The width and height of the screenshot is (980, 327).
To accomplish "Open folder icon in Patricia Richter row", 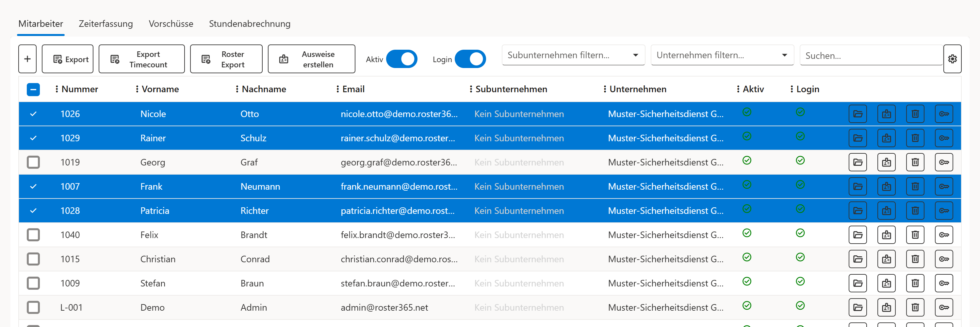I will click(x=857, y=211).
